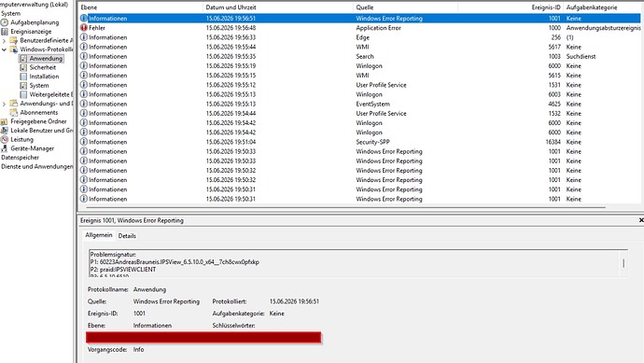Expand Anwendungs- und Dienstprotokolle node
The image size is (644, 363).
(x=4, y=104)
